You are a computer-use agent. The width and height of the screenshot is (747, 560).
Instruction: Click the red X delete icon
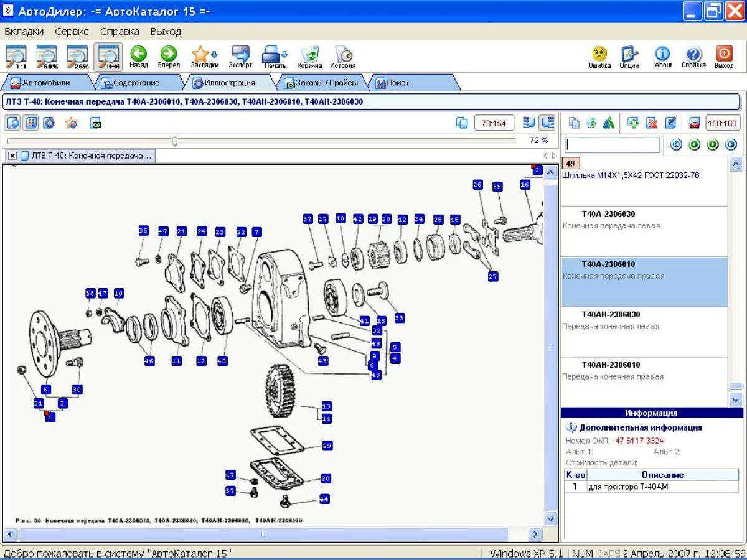652,123
